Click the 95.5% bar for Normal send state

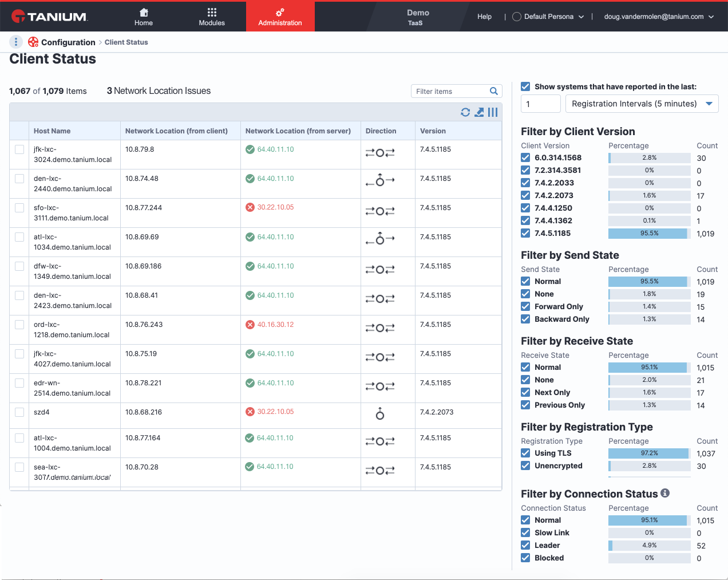coord(649,282)
